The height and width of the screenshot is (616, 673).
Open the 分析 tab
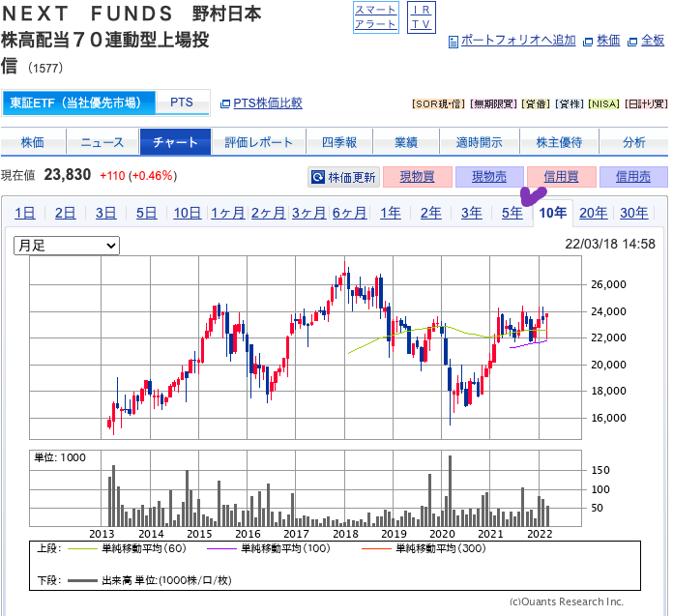coord(633,141)
